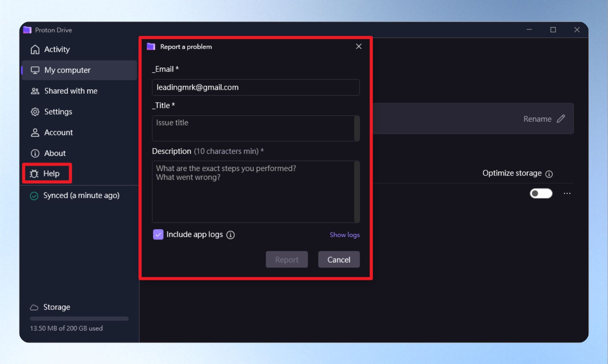Click the Description text area

[256, 192]
